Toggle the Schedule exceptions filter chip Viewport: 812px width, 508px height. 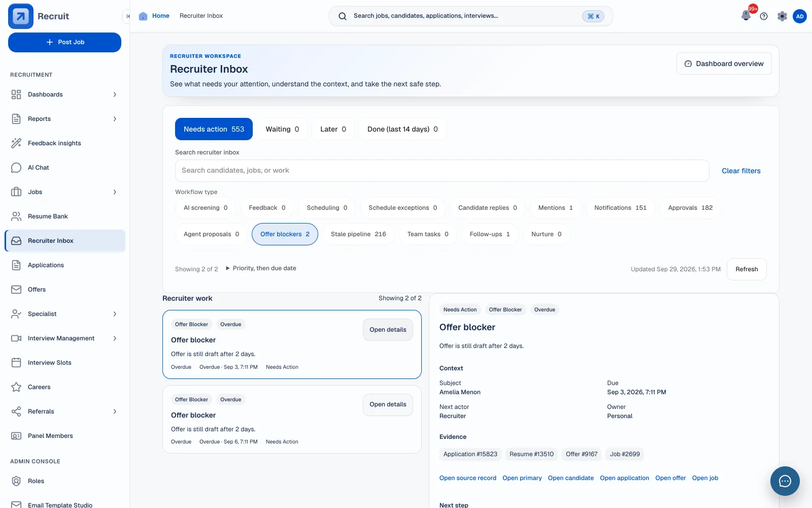(x=403, y=208)
